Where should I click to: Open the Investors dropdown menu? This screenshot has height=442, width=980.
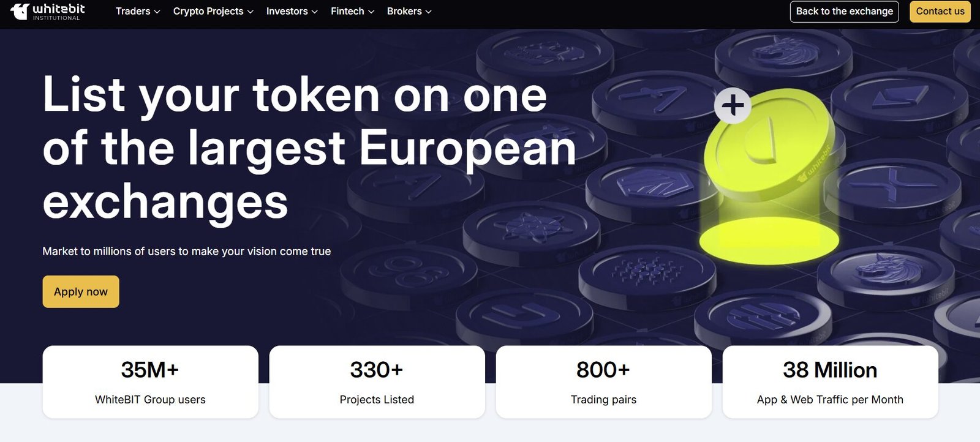pyautogui.click(x=290, y=11)
